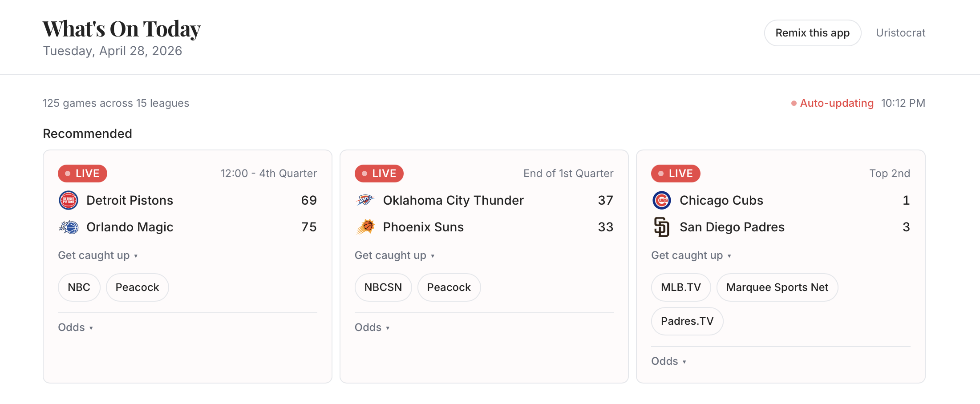Toggle the Auto-updating indicator
980x404 pixels.
832,103
